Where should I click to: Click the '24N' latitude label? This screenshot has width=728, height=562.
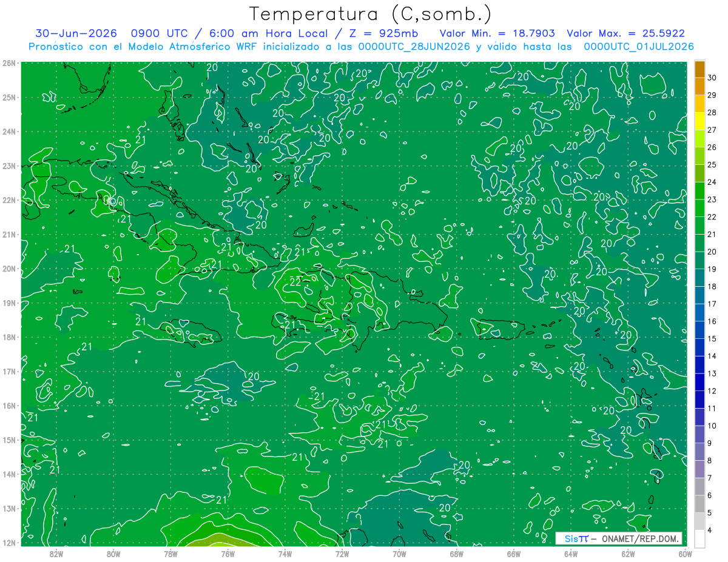8,132
